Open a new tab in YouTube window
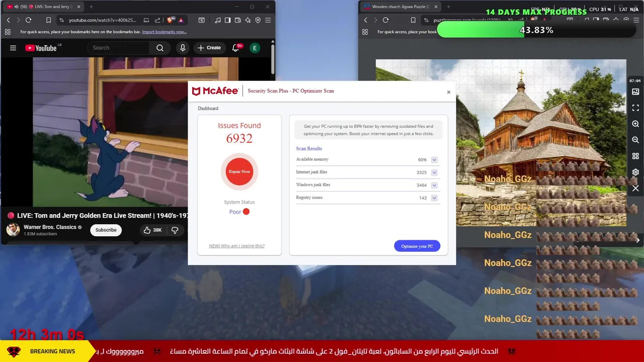 [91, 7]
